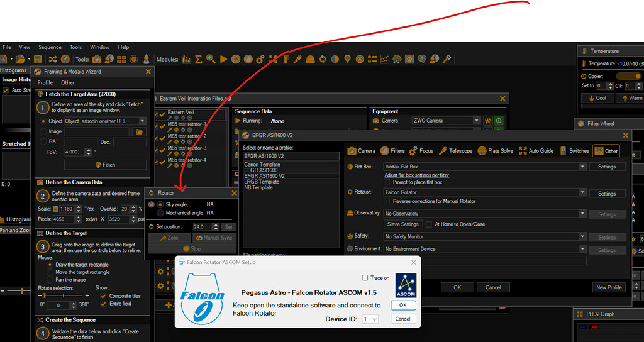Viewport: 644px width, 342px height.
Task: Open the speech bubble notification module icon
Action: [x=422, y=59]
